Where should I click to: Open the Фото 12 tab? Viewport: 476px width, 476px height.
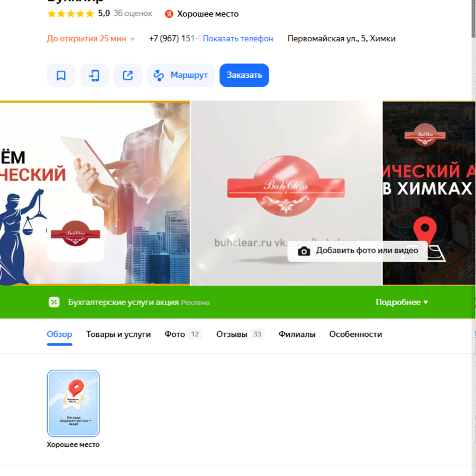coord(183,334)
